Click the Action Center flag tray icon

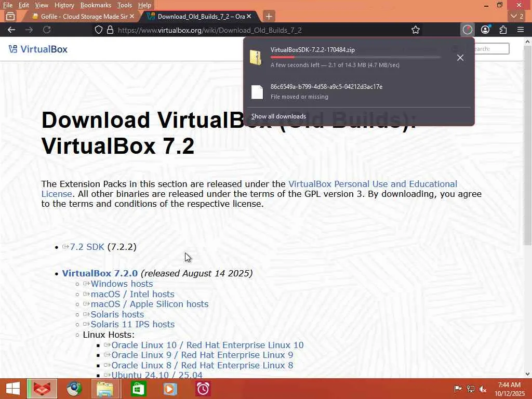tap(458, 389)
